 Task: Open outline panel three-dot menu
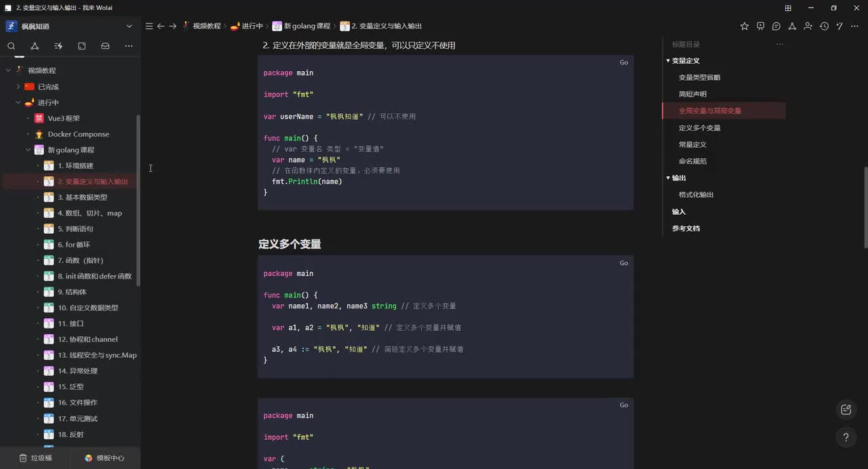click(779, 44)
